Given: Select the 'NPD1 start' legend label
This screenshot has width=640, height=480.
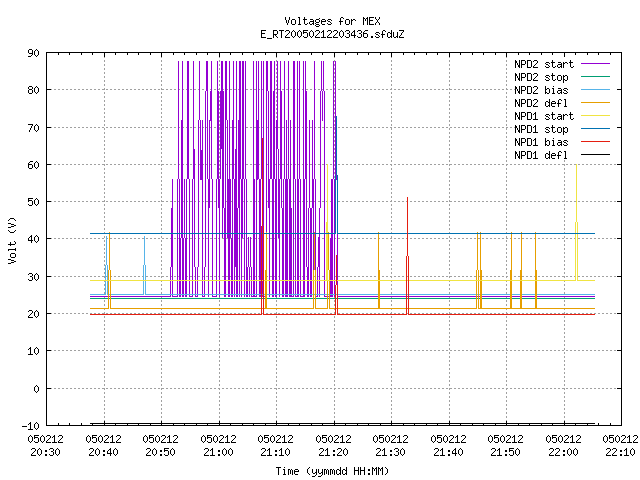Looking at the screenshot, I should point(544,116).
